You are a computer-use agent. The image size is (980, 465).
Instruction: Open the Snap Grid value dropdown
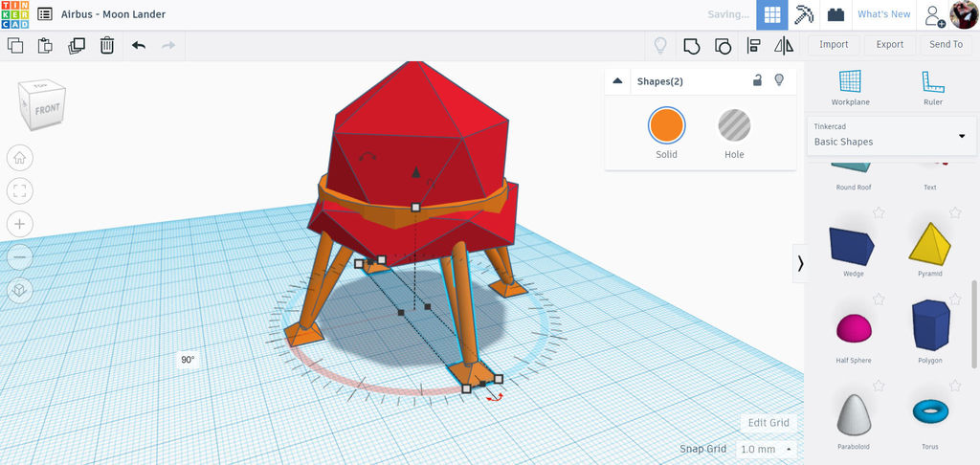tap(767, 449)
